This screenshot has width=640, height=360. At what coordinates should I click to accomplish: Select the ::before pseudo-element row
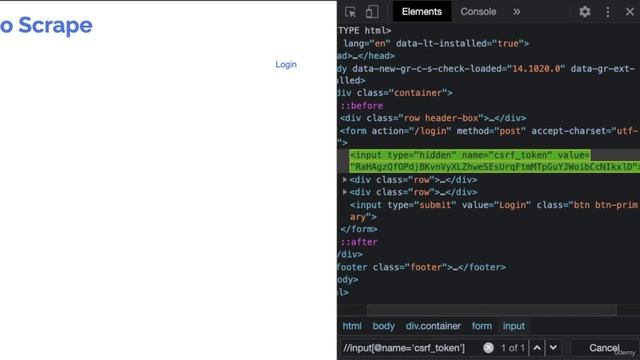[362, 106]
